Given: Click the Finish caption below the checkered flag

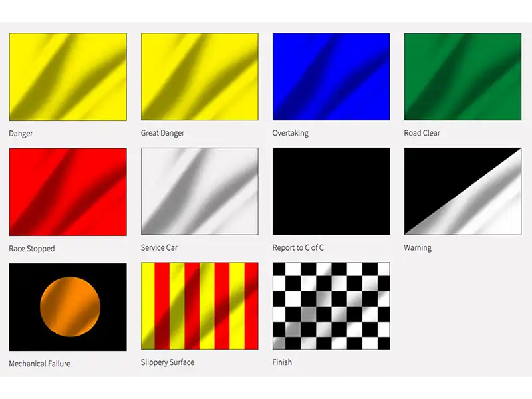Looking at the screenshot, I should coord(282,362).
